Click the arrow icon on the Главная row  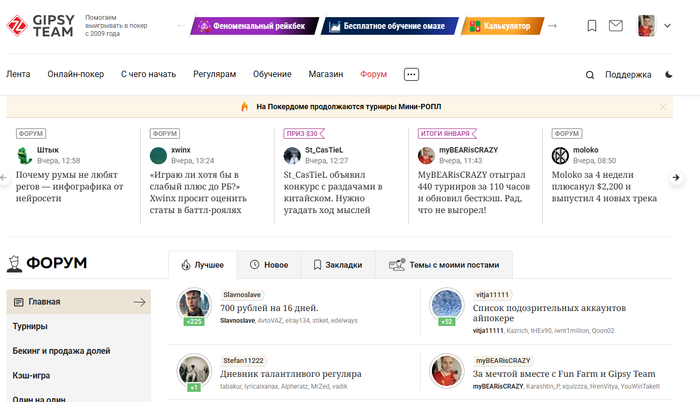click(139, 302)
